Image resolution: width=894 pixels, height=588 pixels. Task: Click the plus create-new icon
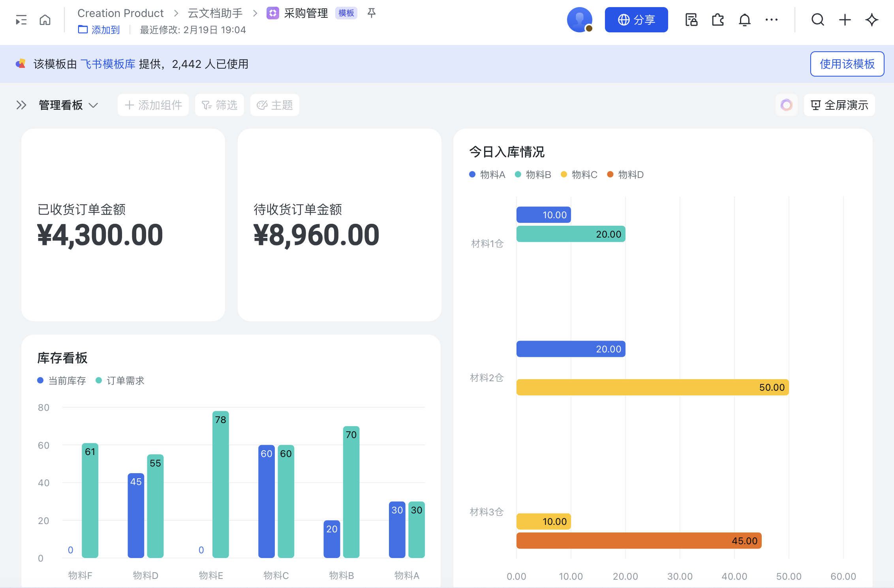tap(845, 20)
